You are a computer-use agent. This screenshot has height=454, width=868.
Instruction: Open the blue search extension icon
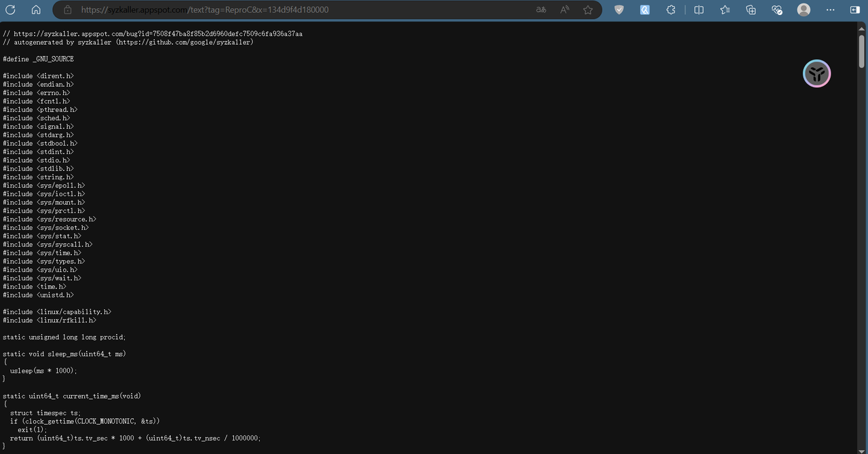[x=645, y=10]
